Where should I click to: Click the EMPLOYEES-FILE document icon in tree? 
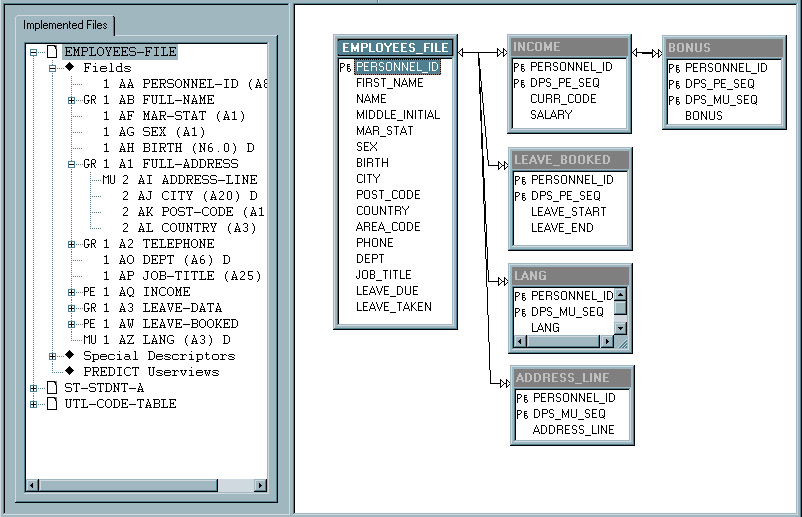click(x=52, y=52)
